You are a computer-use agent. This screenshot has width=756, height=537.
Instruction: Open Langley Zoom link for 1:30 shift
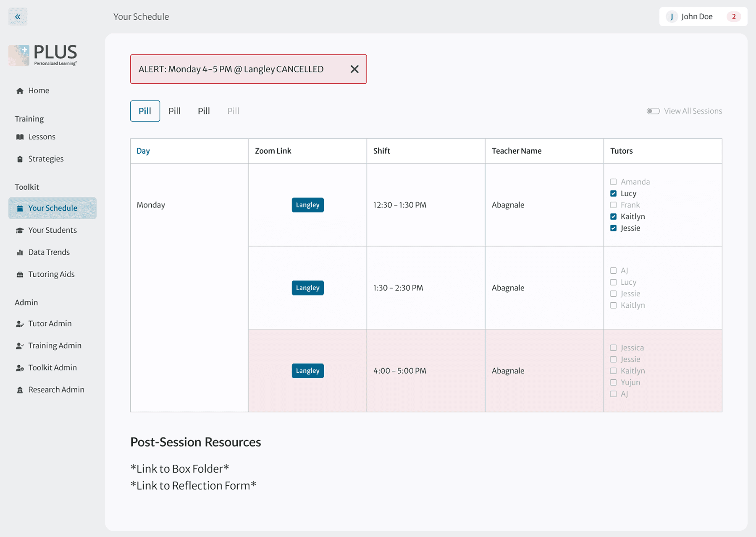308,288
